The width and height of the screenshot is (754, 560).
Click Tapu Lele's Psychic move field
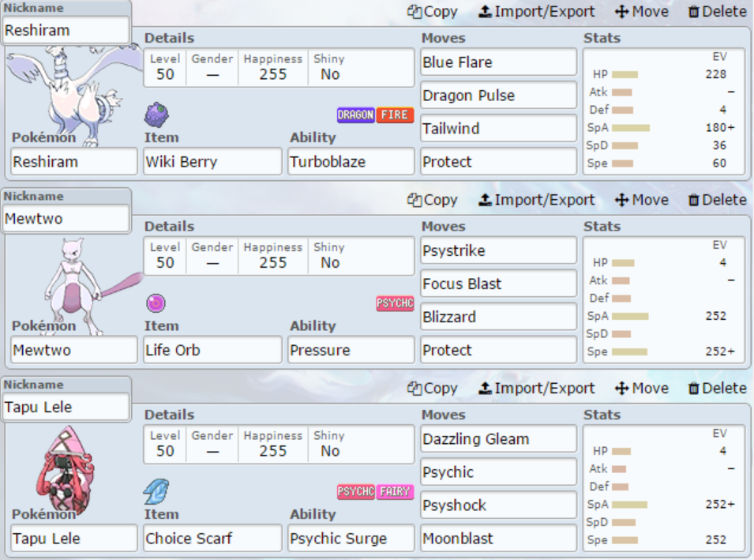tap(499, 472)
